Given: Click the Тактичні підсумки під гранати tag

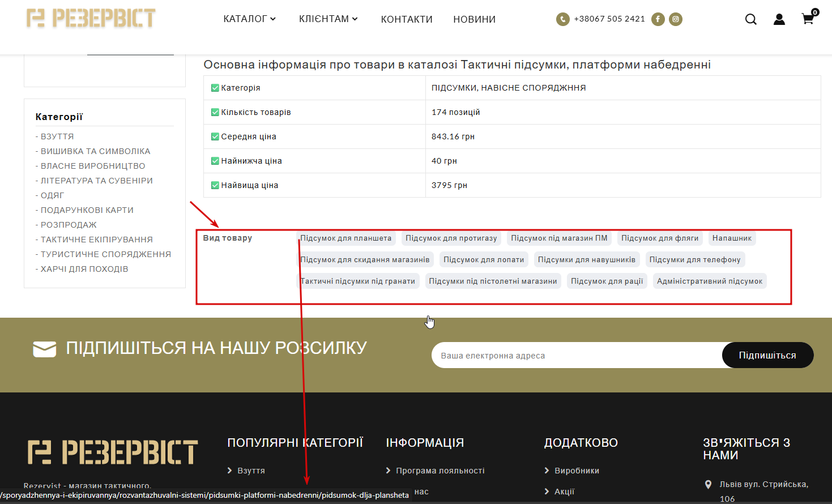Looking at the screenshot, I should click(358, 281).
